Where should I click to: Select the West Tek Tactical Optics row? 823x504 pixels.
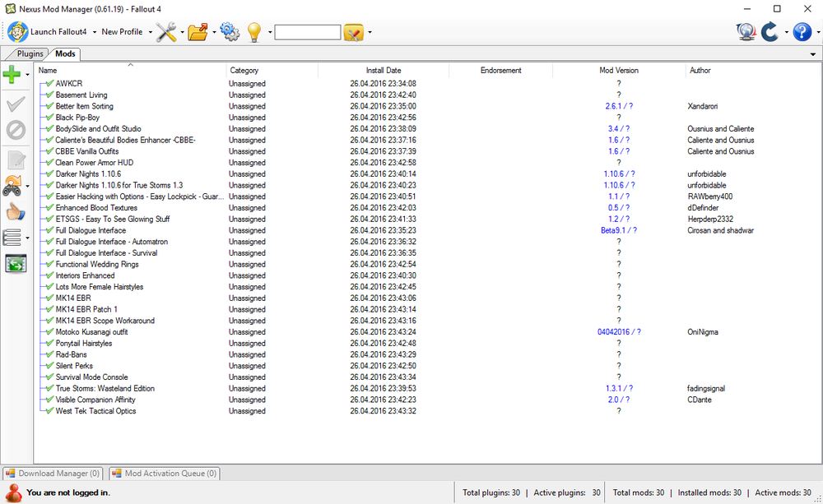428,411
